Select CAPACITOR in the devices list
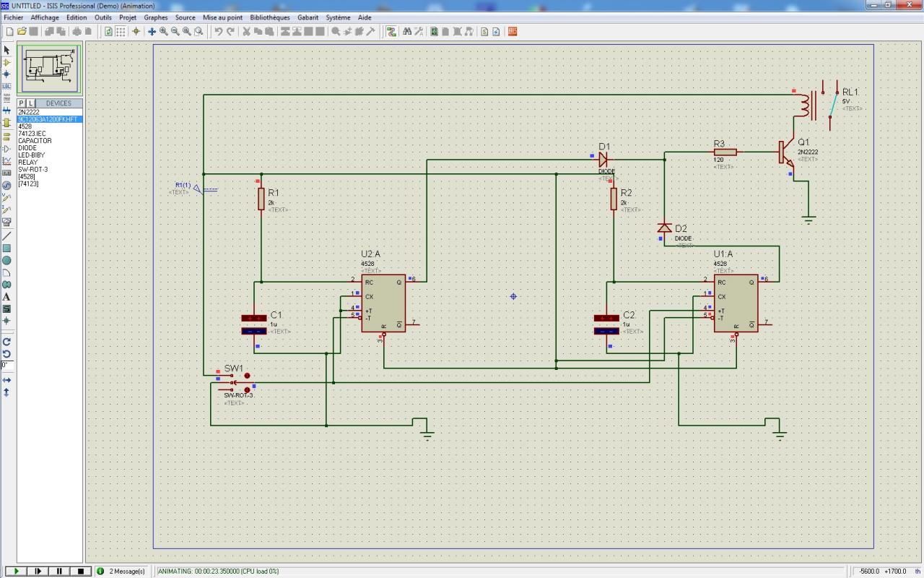This screenshot has height=578, width=924. coord(35,141)
